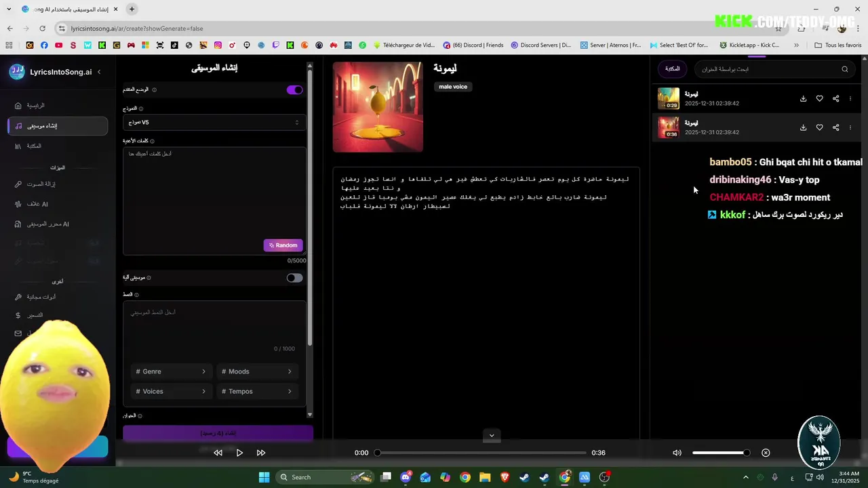This screenshot has height=488, width=868.
Task: Open the YouTube bookmark icon
Action: point(59,45)
